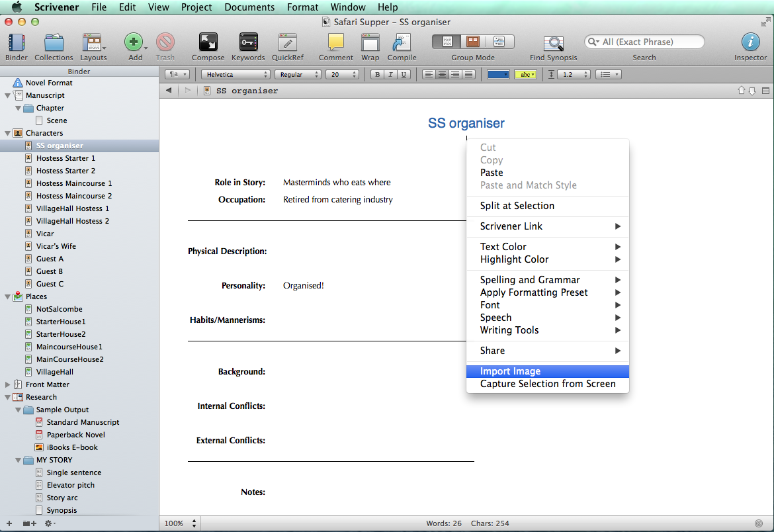Switch Group Mode to corkboard view
774x532 pixels.
tap(473, 42)
